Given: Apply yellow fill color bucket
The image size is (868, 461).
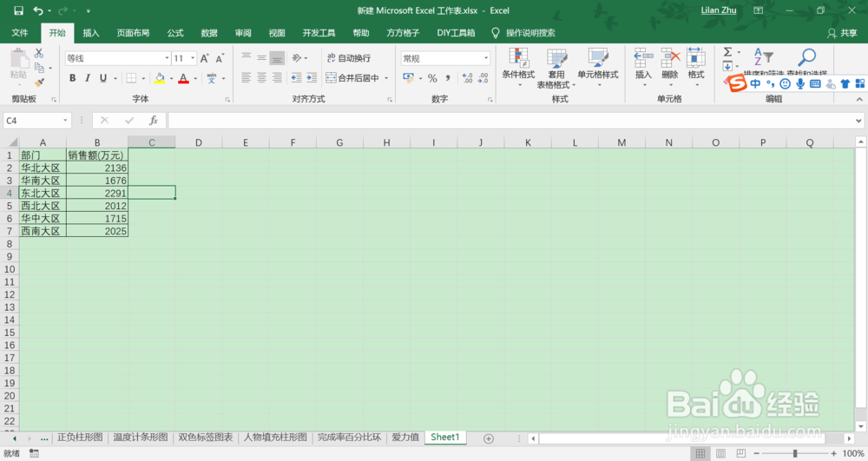Looking at the screenshot, I should click(x=160, y=78).
